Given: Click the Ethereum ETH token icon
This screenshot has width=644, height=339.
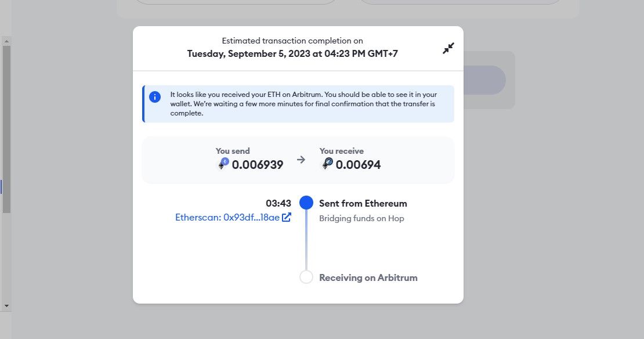Looking at the screenshot, I should point(223,164).
